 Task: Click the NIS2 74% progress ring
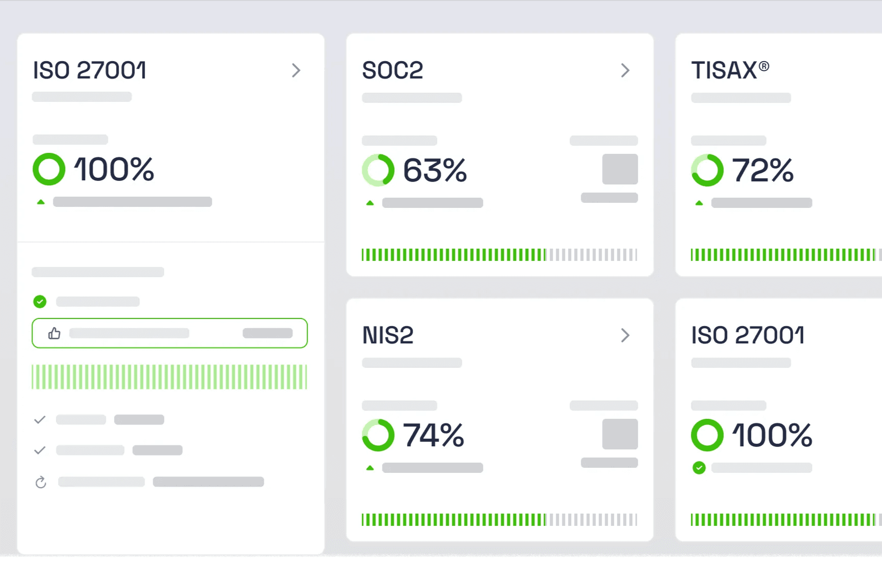click(x=378, y=435)
